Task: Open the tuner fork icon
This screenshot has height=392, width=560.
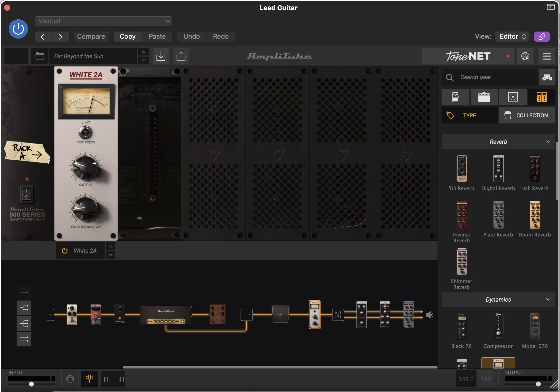Action: (89, 379)
